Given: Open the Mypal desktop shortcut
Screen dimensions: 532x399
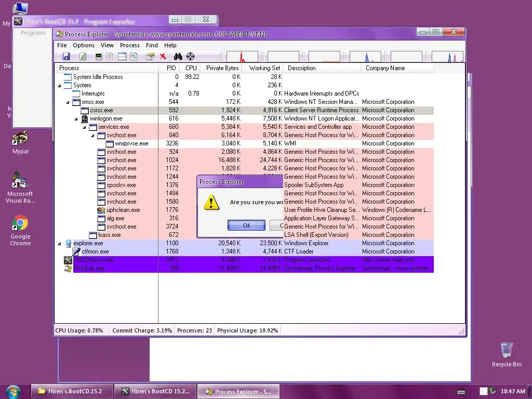Looking at the screenshot, I should point(20,142).
